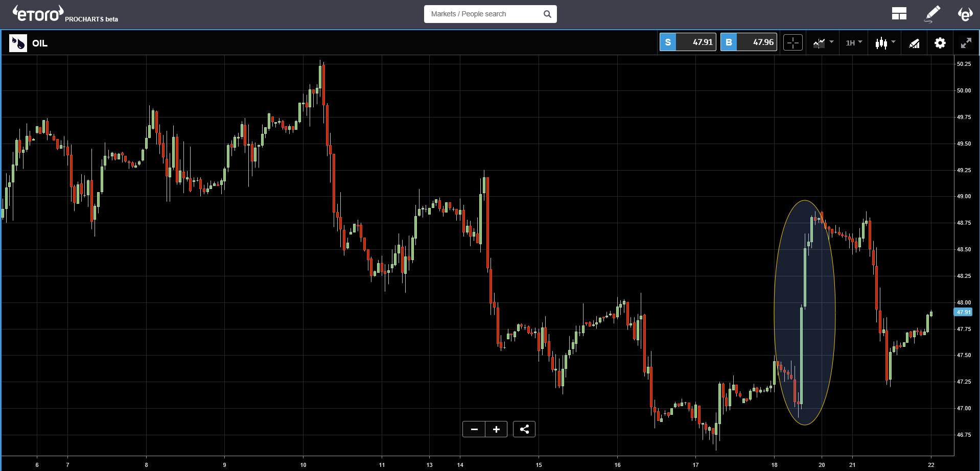Screen dimensions: 980x471
Task: Open the 1H time interval dropdown
Action: point(854,43)
